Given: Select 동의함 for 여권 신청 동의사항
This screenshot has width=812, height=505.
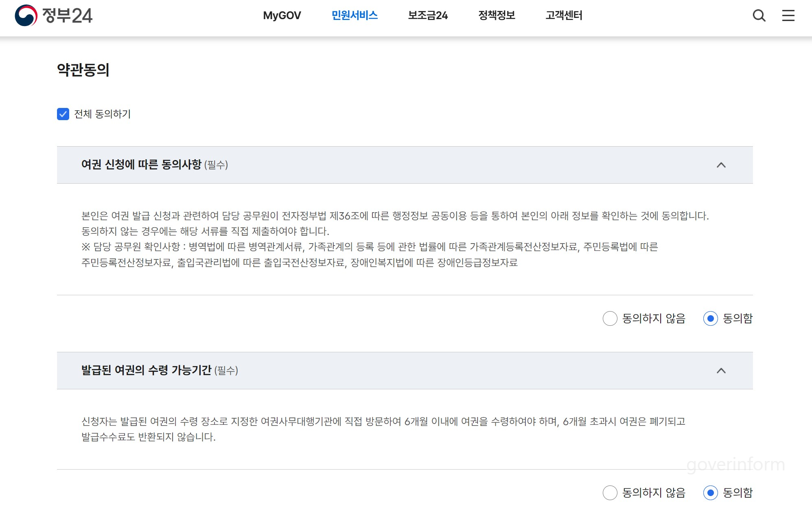Looking at the screenshot, I should (x=710, y=318).
